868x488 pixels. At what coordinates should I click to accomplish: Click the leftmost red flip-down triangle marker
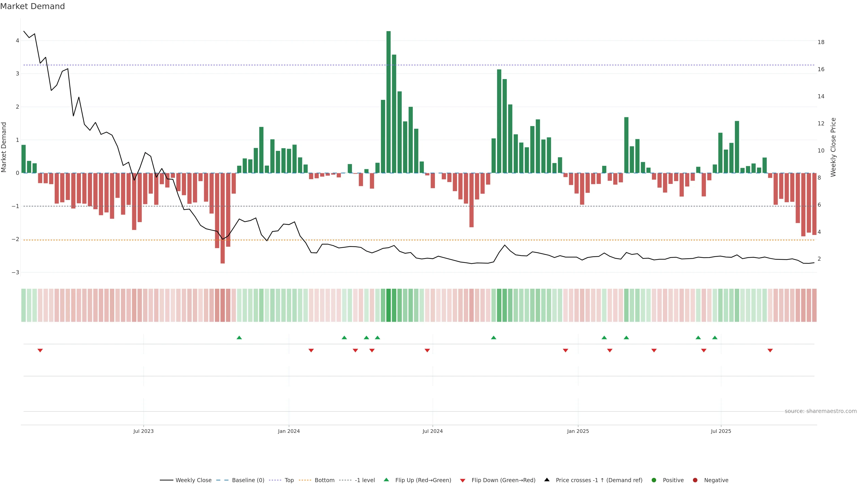pos(40,351)
